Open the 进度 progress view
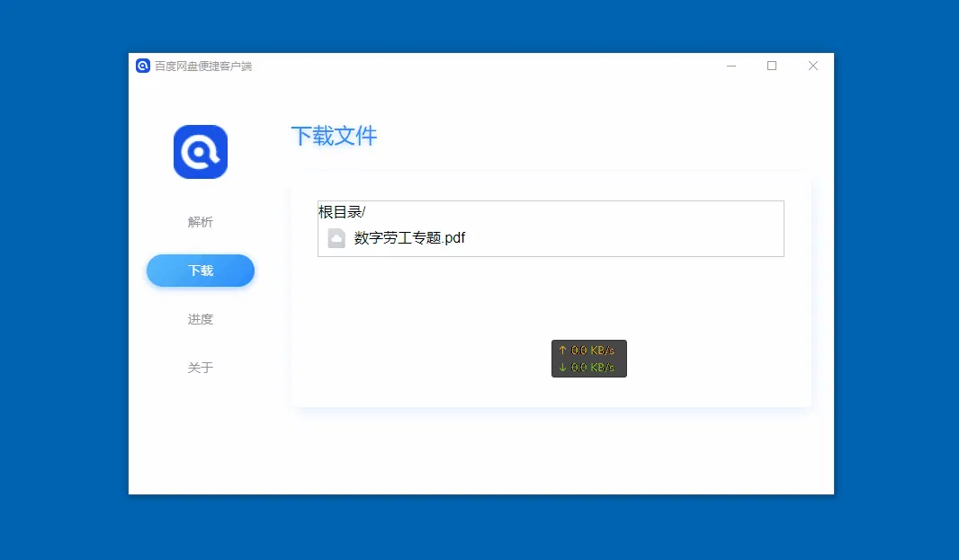Screen dimensions: 959x560 coord(200,319)
